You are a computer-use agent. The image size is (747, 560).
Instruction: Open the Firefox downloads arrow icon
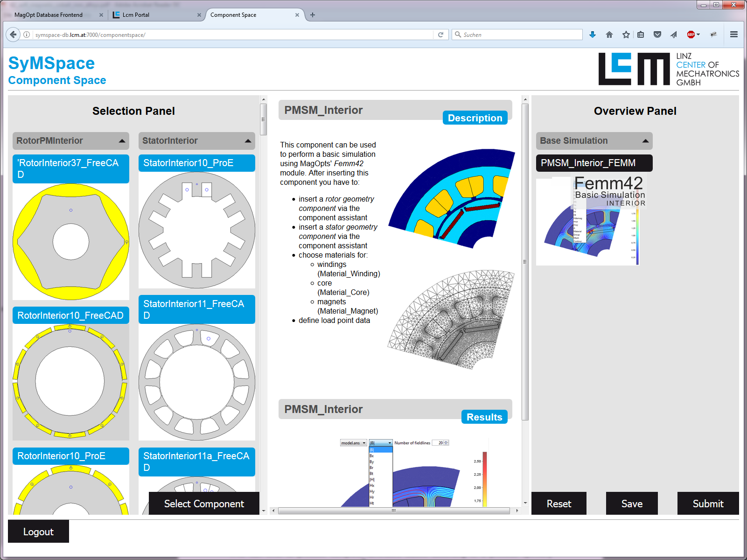pyautogui.click(x=593, y=35)
